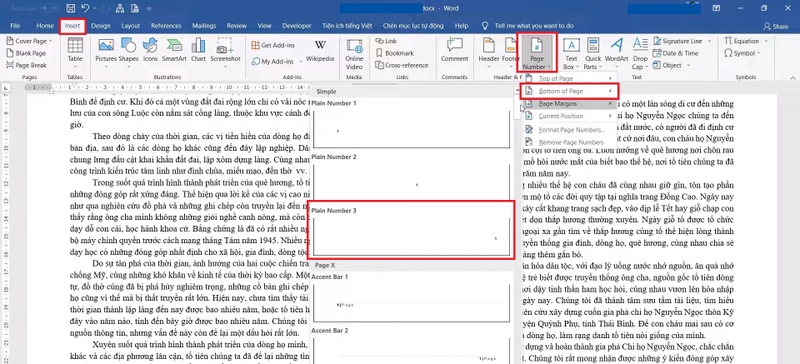
Task: Open the References tab
Action: 166,26
